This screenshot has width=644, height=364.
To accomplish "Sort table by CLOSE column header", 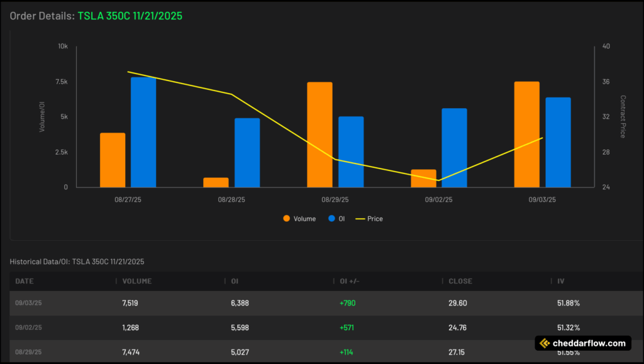I will click(460, 281).
